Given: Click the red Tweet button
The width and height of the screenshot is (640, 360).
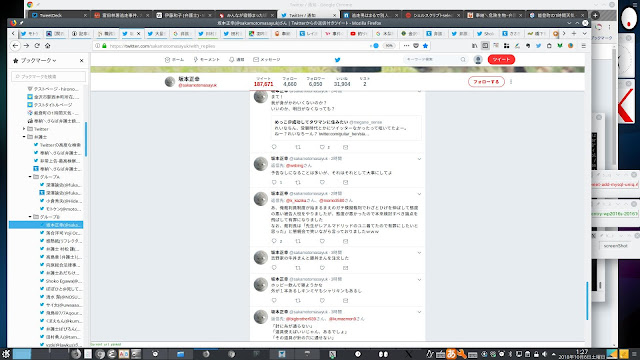Looking at the screenshot, I should [501, 60].
